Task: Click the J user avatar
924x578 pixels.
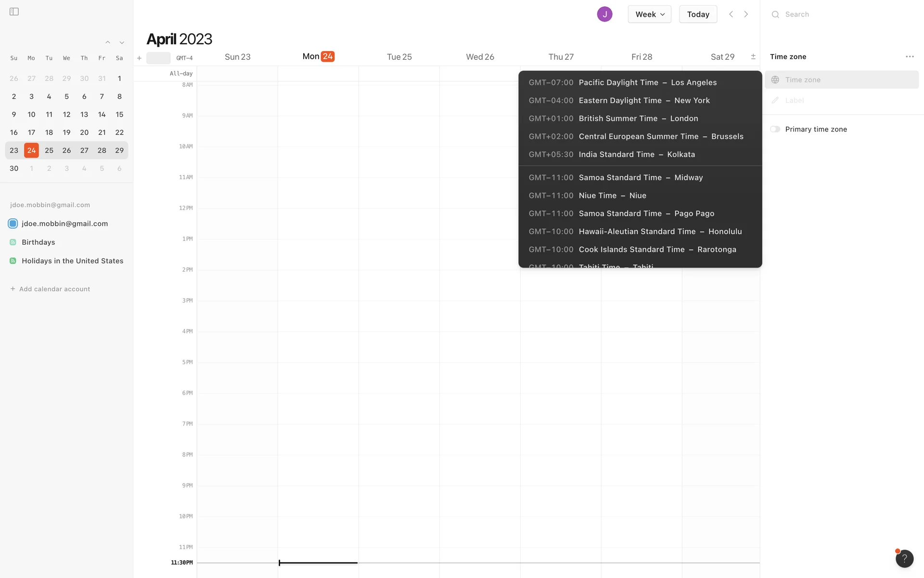Action: coord(604,14)
